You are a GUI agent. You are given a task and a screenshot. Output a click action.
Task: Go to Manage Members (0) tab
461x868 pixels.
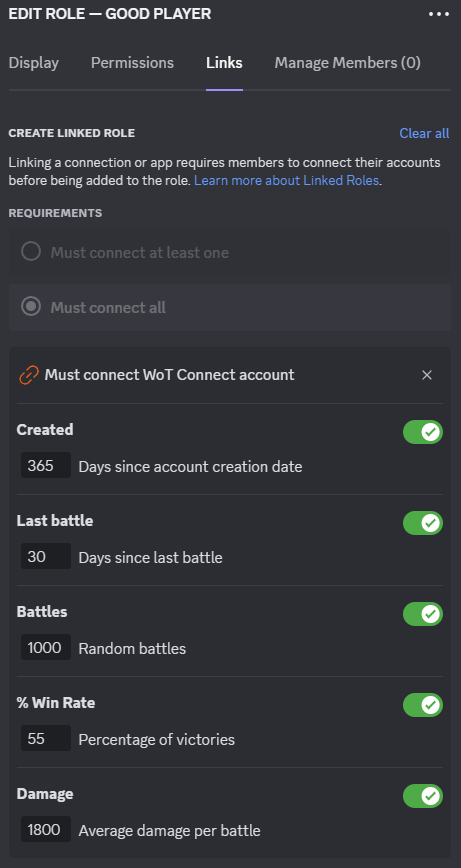348,63
